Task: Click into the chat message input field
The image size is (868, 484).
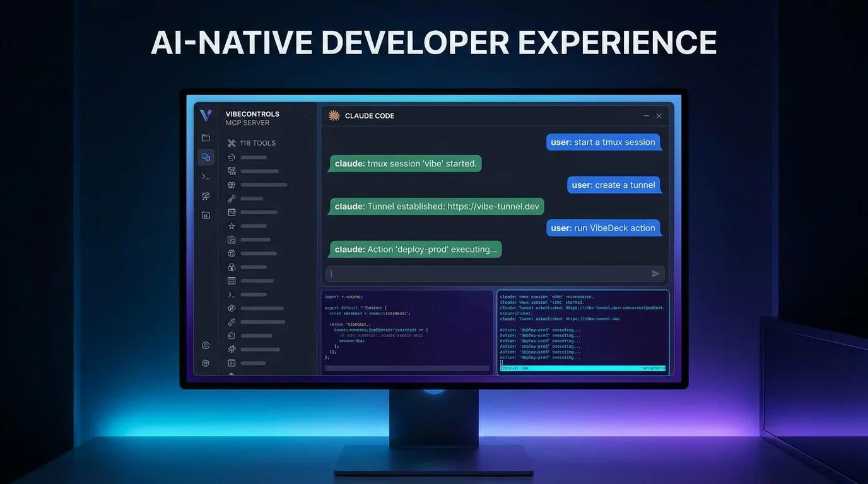Action: point(495,274)
